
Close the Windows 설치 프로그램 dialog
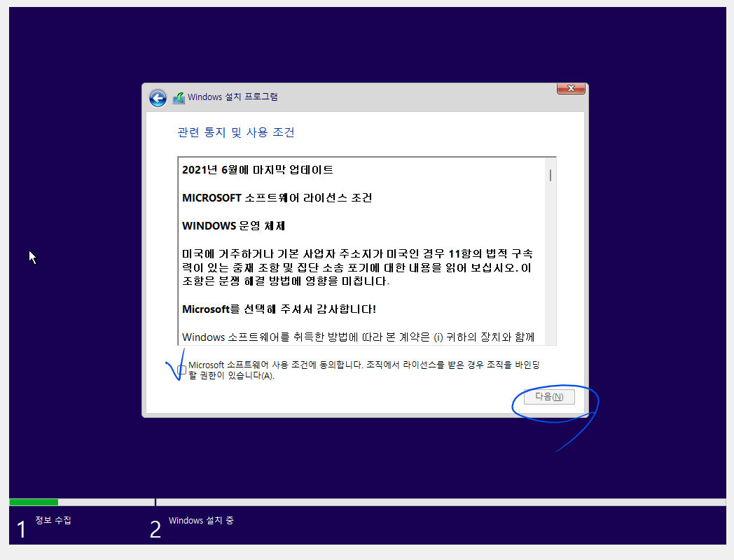(x=571, y=88)
